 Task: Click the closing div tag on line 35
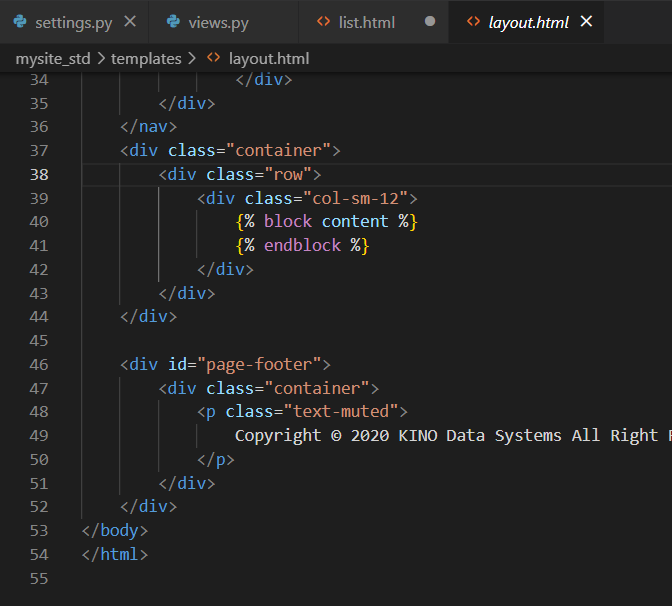(x=187, y=104)
